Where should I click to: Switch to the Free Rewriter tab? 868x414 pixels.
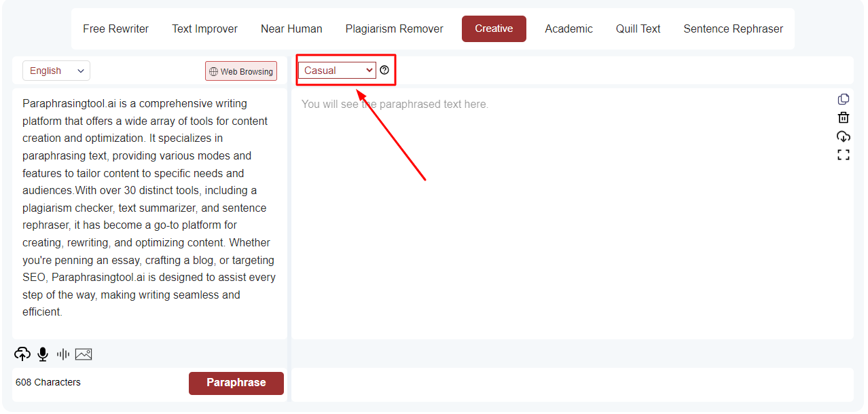pyautogui.click(x=115, y=29)
